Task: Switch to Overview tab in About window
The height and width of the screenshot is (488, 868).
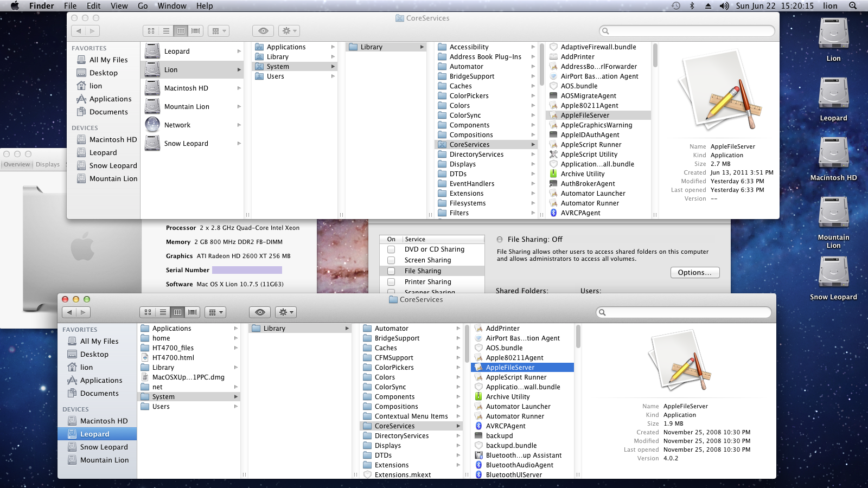Action: click(17, 164)
